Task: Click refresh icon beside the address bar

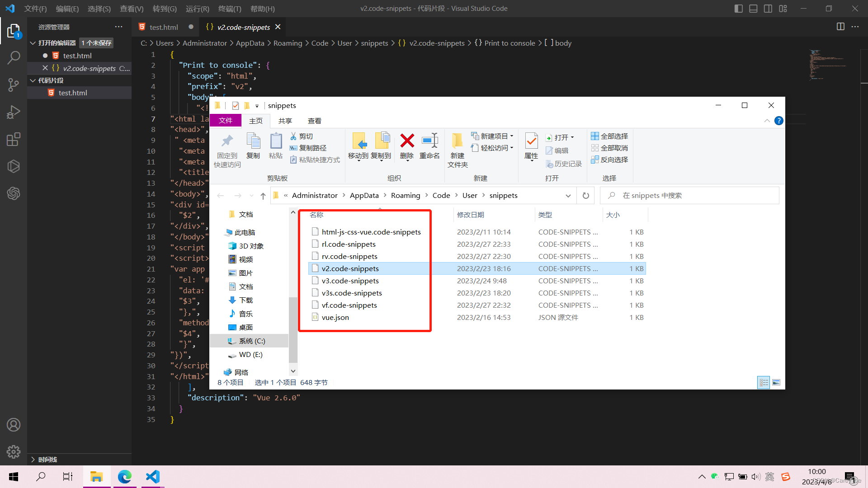Action: click(585, 196)
